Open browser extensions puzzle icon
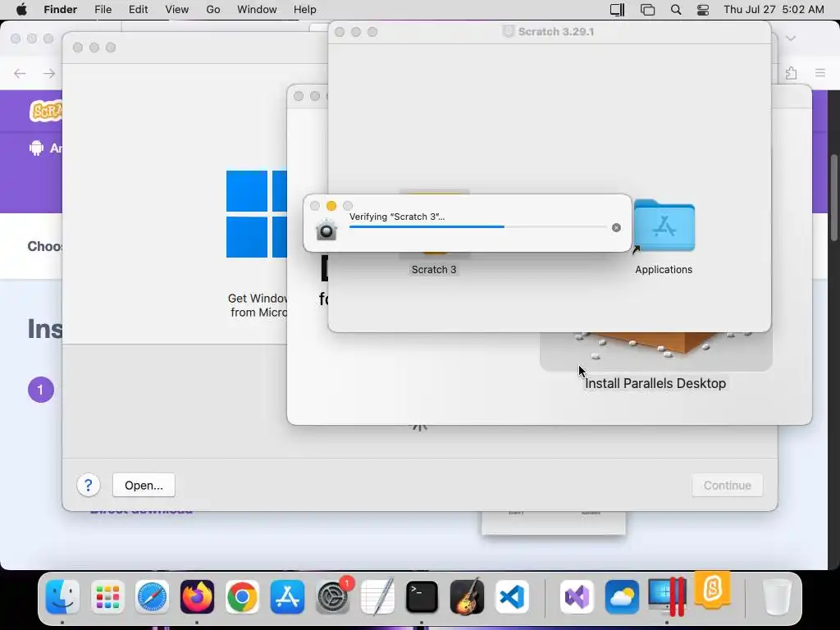 click(792, 73)
